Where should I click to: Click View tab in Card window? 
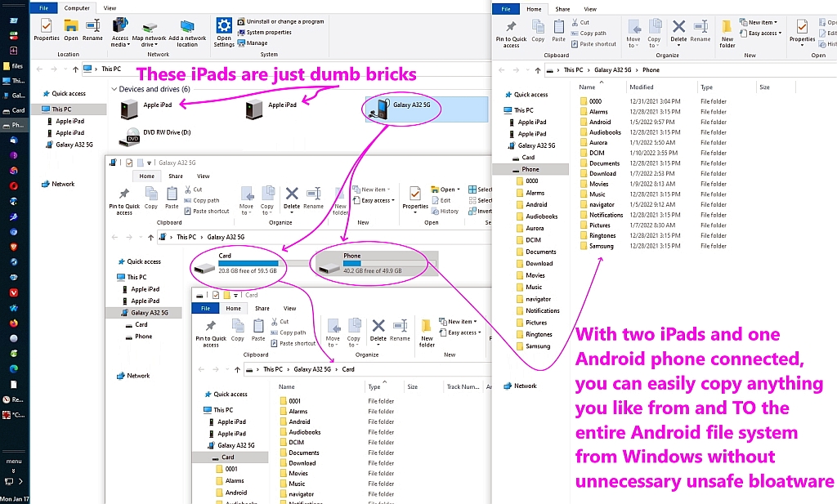[x=290, y=308]
